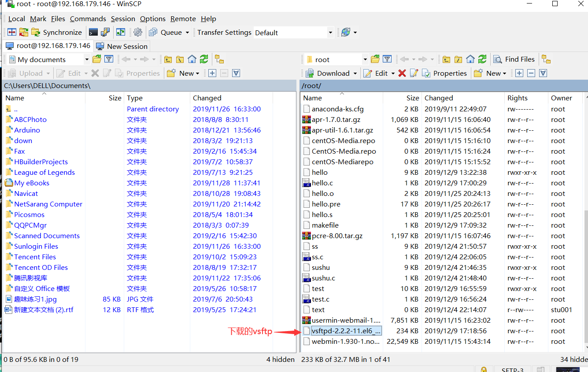Click the globe refresh icon in main toolbar
588x372 pixels.
(x=346, y=32)
